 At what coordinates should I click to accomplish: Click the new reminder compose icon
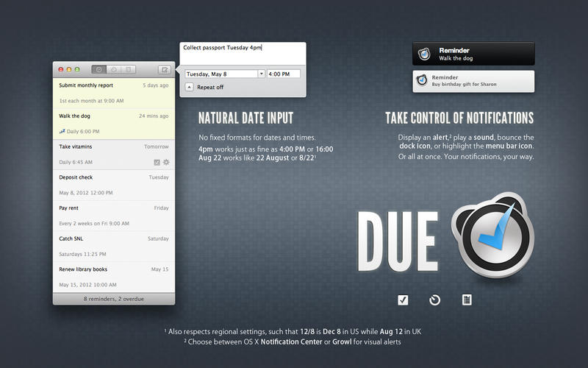click(x=164, y=69)
